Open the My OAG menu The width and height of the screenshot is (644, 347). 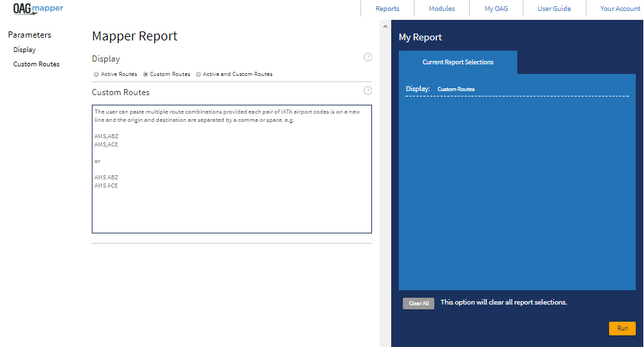496,9
